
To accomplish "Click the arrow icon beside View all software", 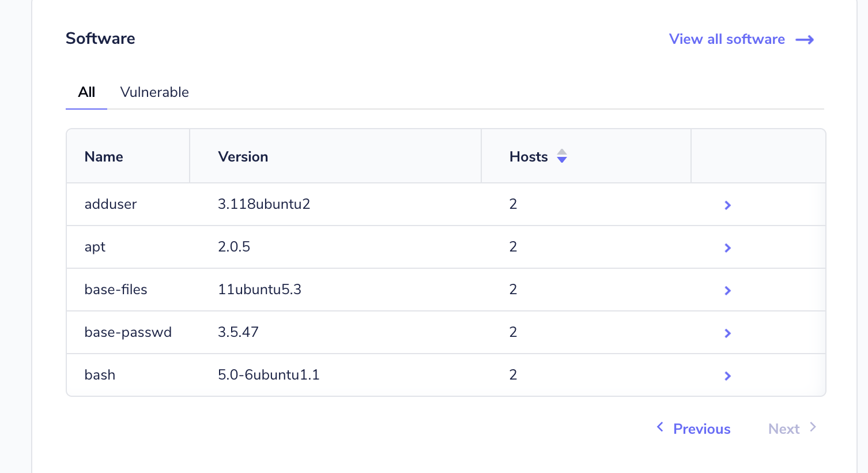I will [805, 39].
